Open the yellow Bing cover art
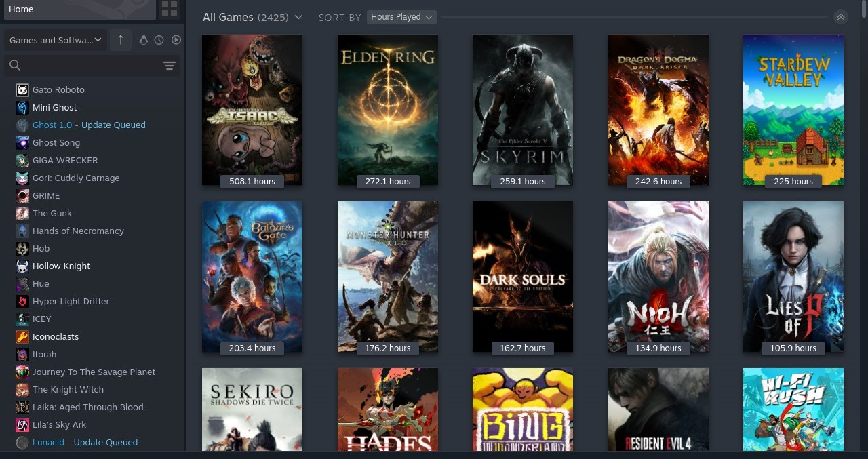 (523, 410)
